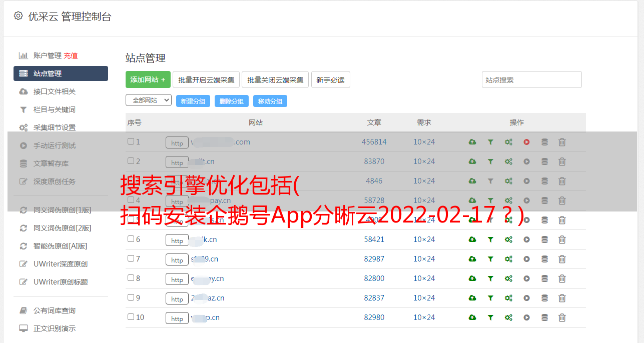Tick the checkbox for row 1
Screen dimensions: 644x343
(x=131, y=141)
